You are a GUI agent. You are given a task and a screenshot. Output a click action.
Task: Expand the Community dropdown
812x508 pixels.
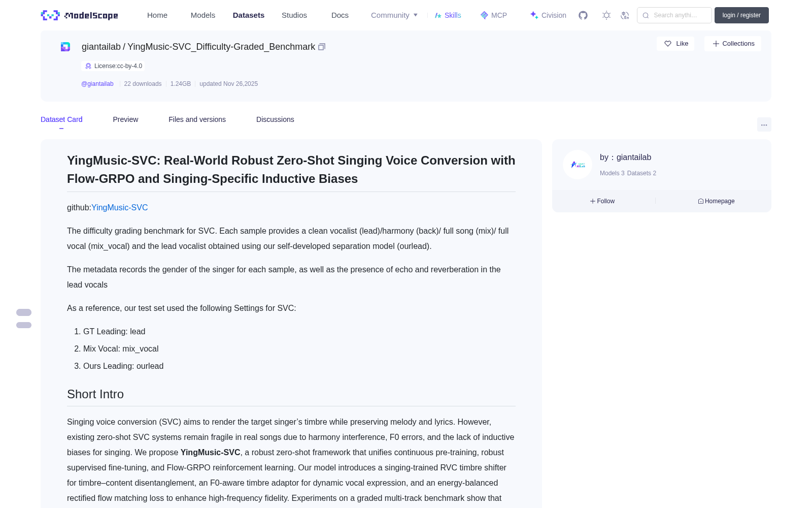[394, 15]
